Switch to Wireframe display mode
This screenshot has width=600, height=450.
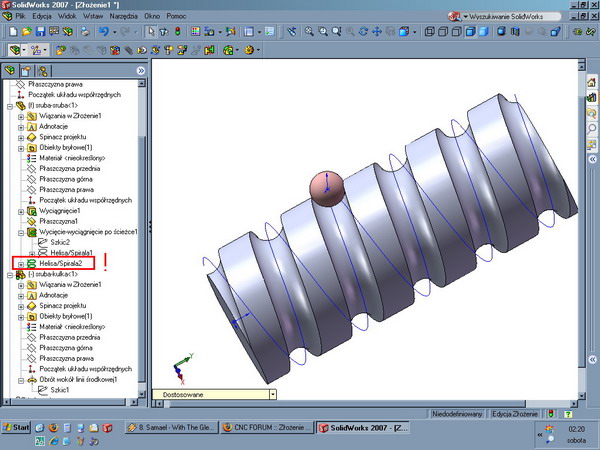[x=429, y=31]
